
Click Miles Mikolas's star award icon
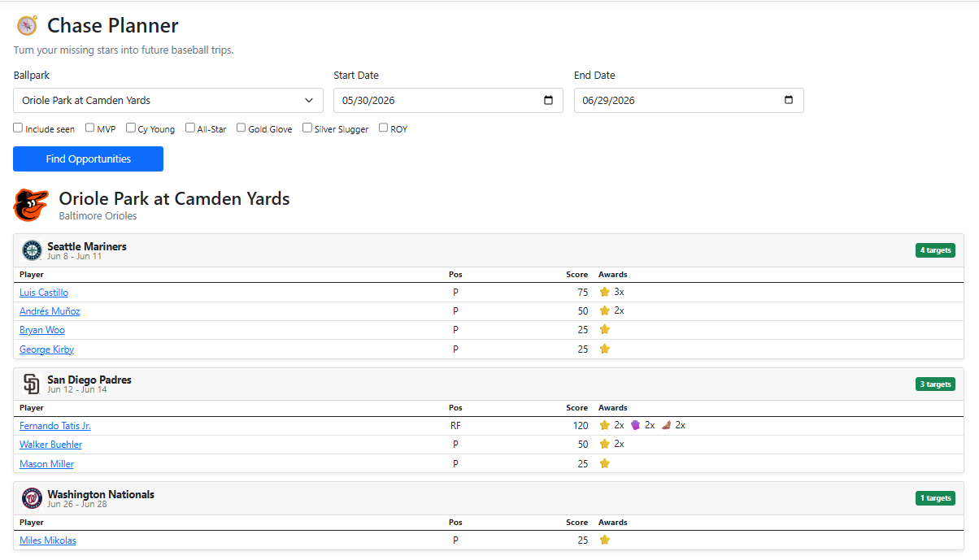click(604, 540)
